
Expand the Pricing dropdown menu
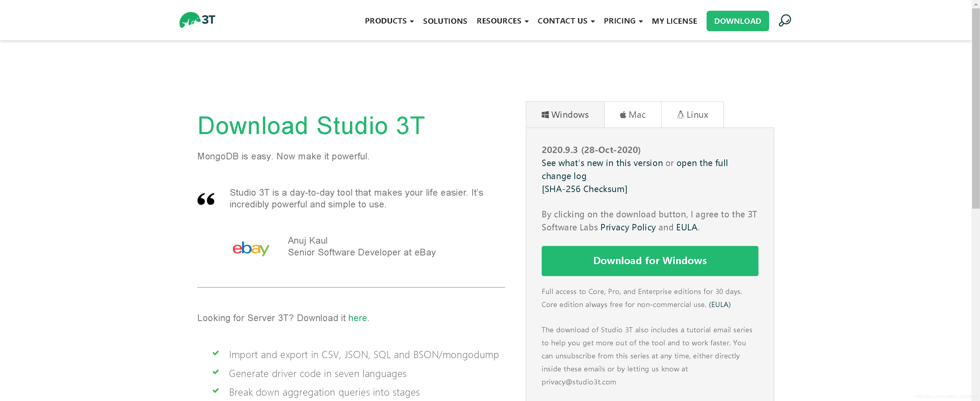[x=623, y=21]
